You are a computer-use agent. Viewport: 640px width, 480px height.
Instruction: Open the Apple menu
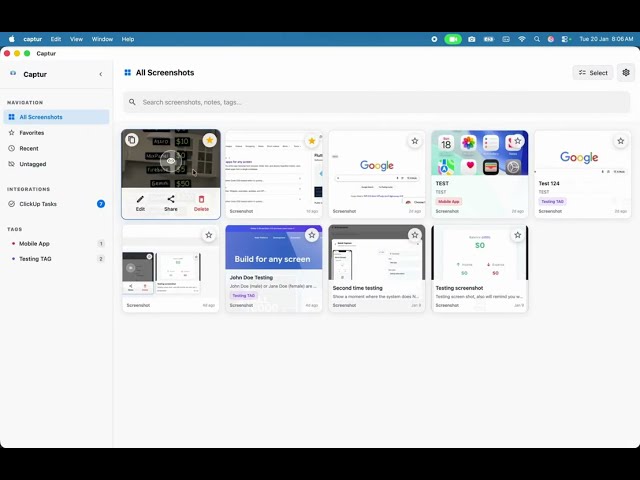(12, 39)
